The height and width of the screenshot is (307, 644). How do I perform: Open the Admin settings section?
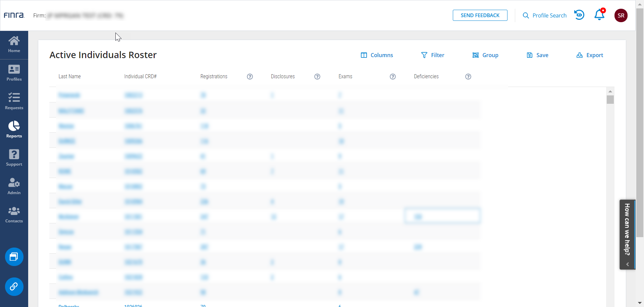pyautogui.click(x=14, y=186)
